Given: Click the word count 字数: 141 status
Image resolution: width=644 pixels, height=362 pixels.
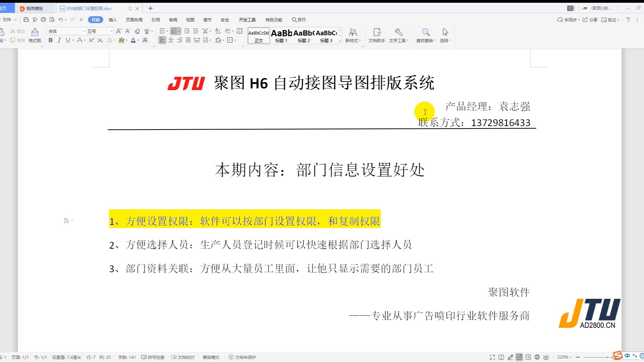Looking at the screenshot, I should (127, 357).
